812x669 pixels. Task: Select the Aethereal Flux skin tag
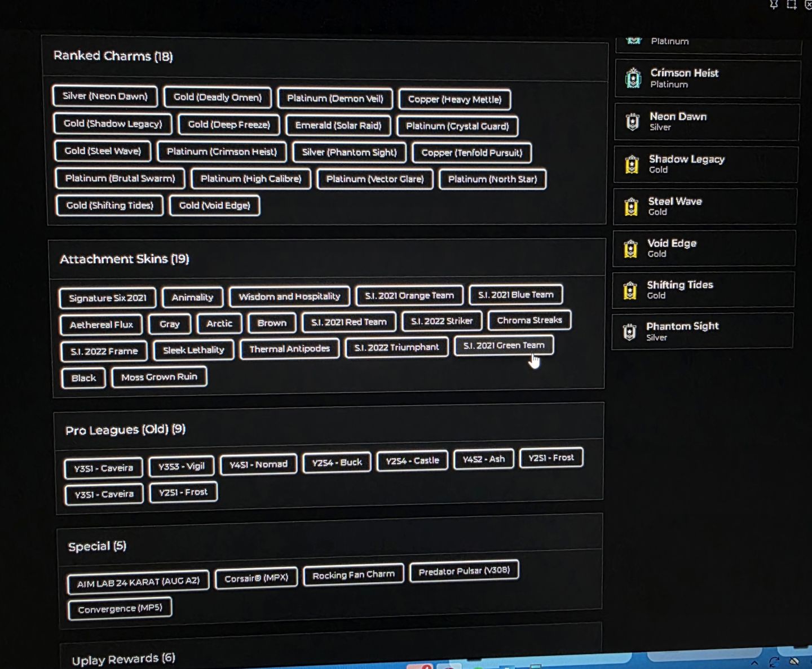click(101, 325)
